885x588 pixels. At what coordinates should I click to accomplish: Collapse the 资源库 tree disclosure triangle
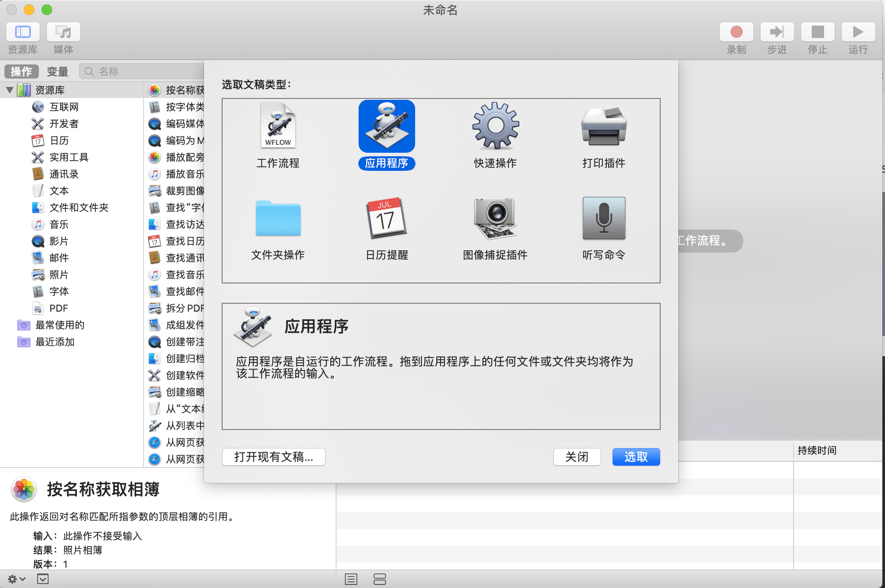(9, 90)
